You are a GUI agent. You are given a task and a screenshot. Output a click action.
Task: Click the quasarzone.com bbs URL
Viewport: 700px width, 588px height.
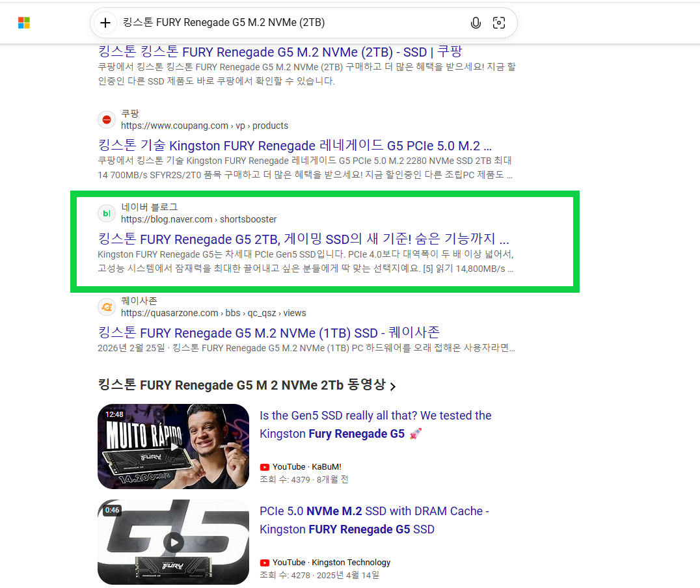coord(213,314)
